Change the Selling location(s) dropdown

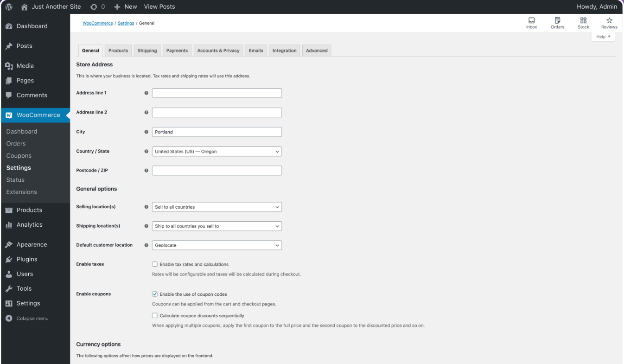coord(216,207)
